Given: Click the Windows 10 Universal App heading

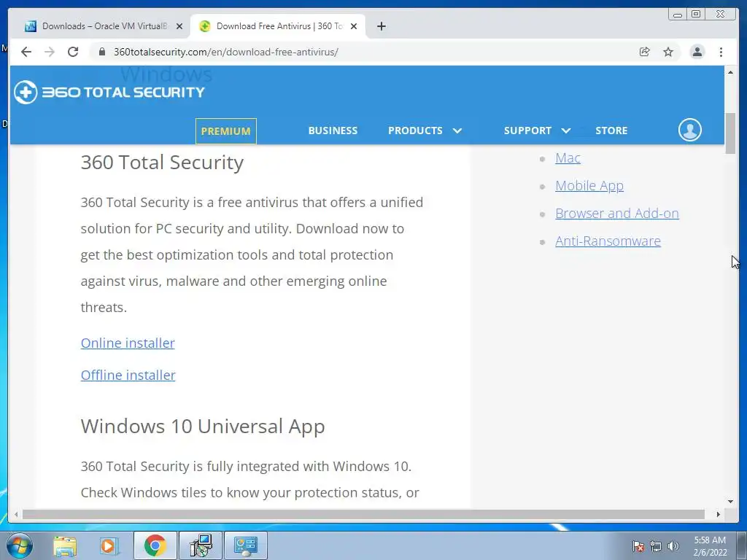Looking at the screenshot, I should tap(203, 426).
